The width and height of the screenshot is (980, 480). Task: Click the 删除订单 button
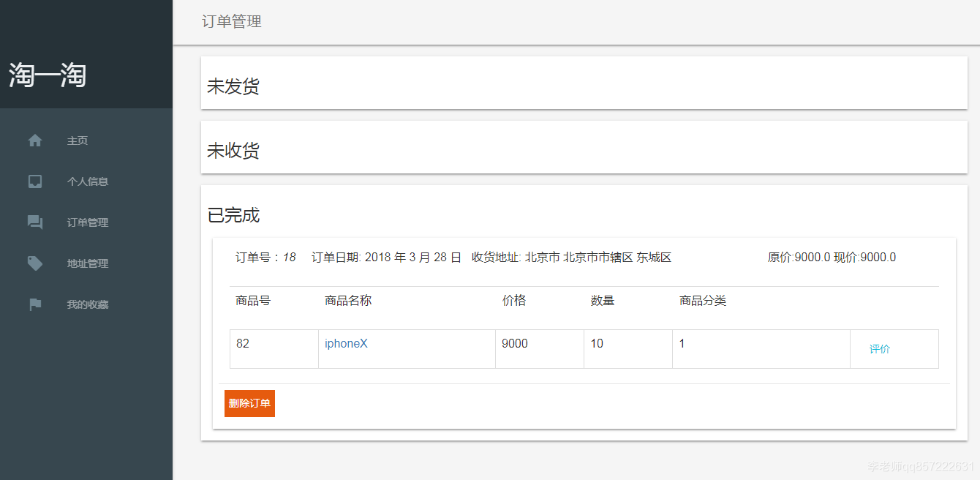tap(249, 403)
